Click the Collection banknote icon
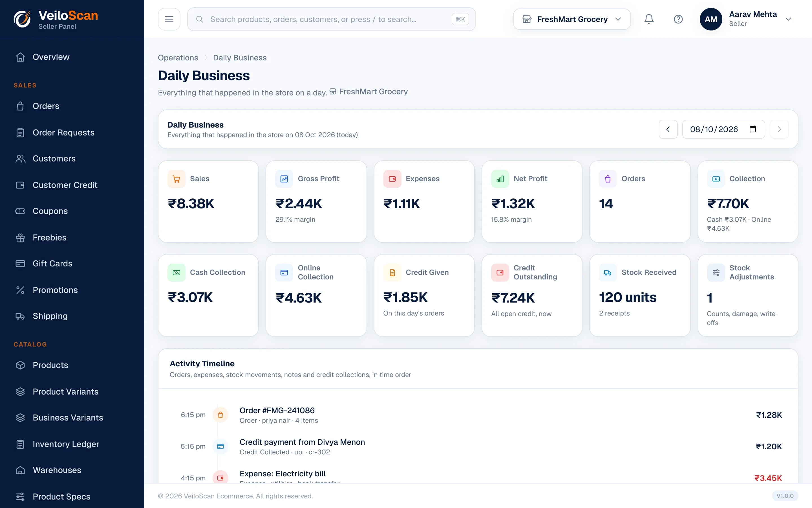Image resolution: width=812 pixels, height=508 pixels. point(716,179)
